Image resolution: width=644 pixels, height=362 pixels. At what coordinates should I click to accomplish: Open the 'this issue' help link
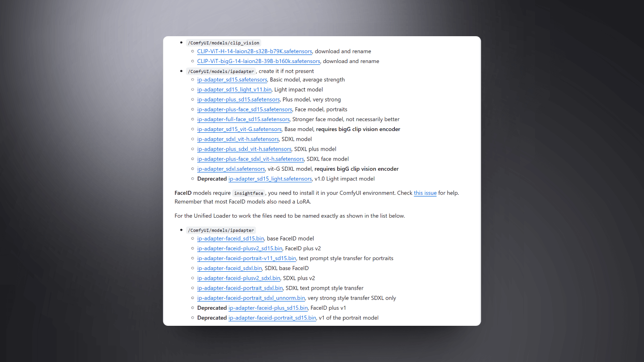point(425,193)
